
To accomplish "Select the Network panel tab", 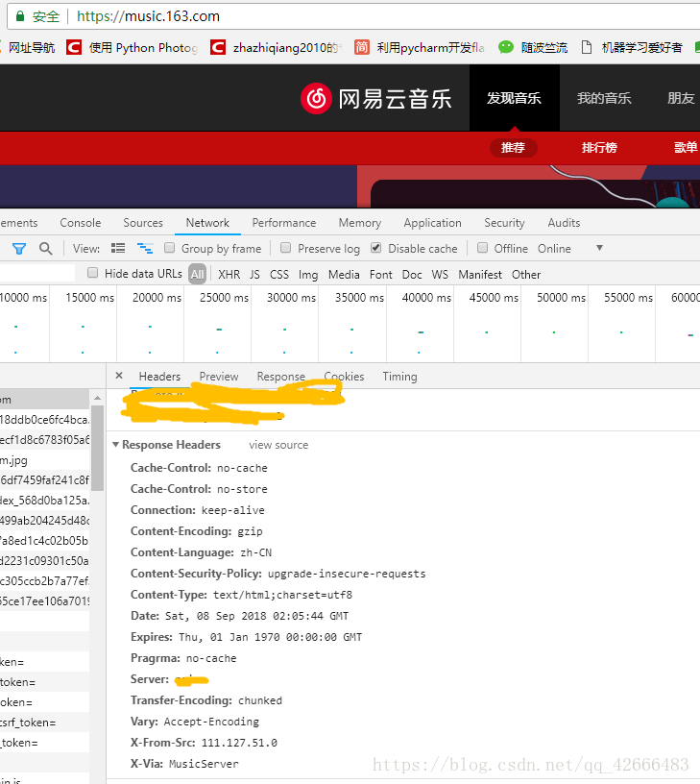I will [207, 223].
